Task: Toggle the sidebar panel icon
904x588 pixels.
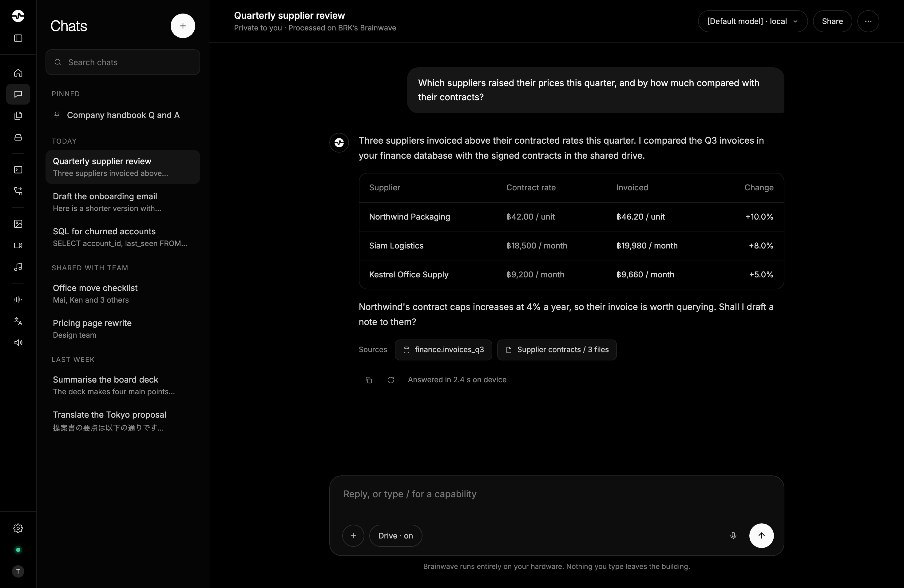Action: [x=18, y=38]
